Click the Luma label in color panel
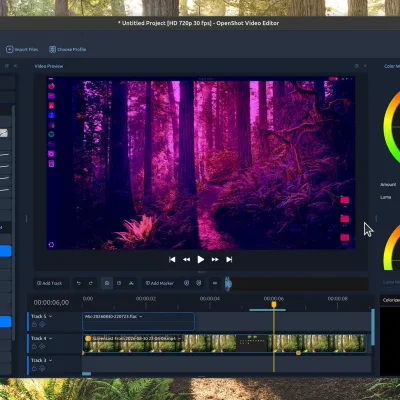Image resolution: width=400 pixels, height=400 pixels. coord(386,197)
